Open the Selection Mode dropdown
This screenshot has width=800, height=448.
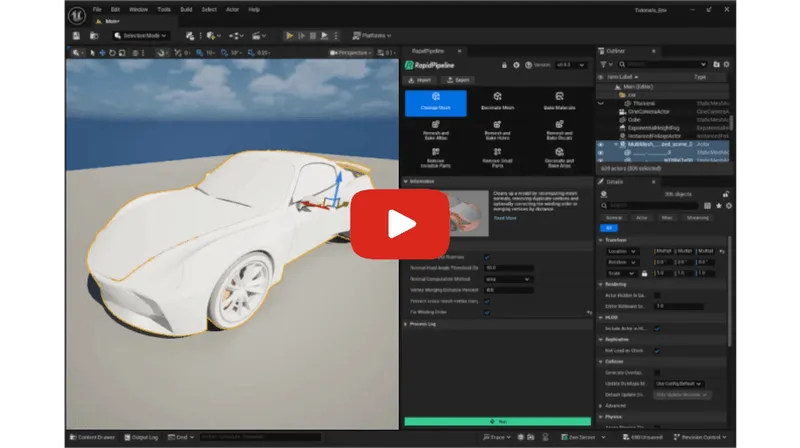coord(140,36)
